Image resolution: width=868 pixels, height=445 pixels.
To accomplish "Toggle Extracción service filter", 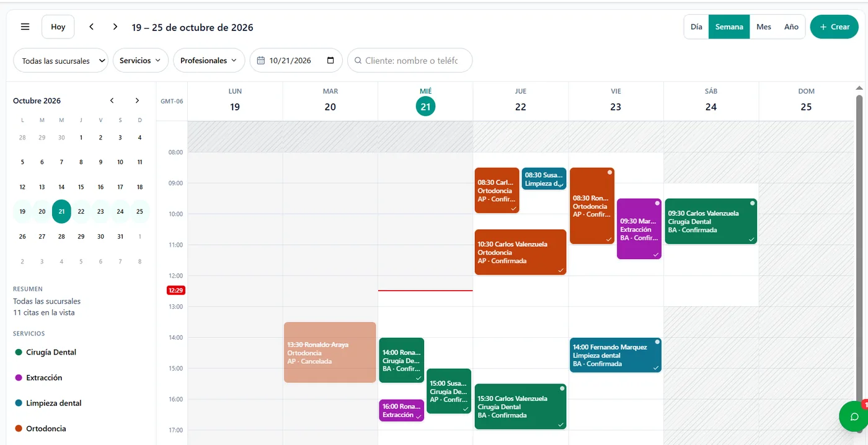I will click(x=38, y=377).
